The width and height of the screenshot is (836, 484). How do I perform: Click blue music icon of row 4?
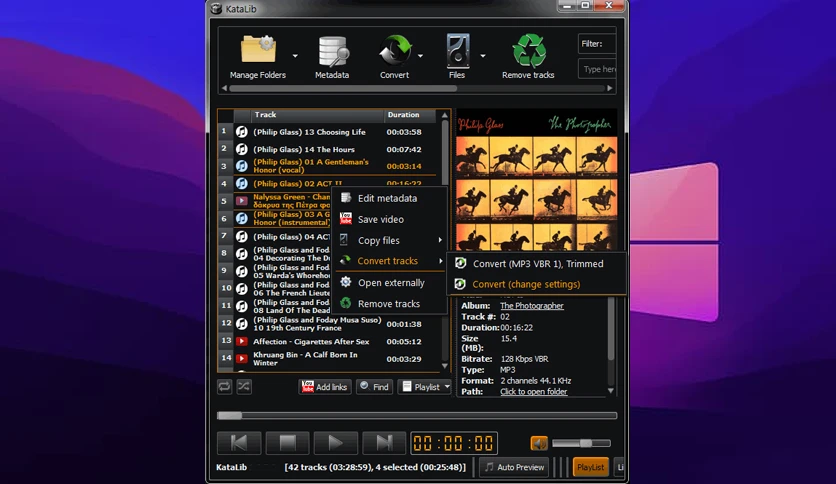click(242, 183)
